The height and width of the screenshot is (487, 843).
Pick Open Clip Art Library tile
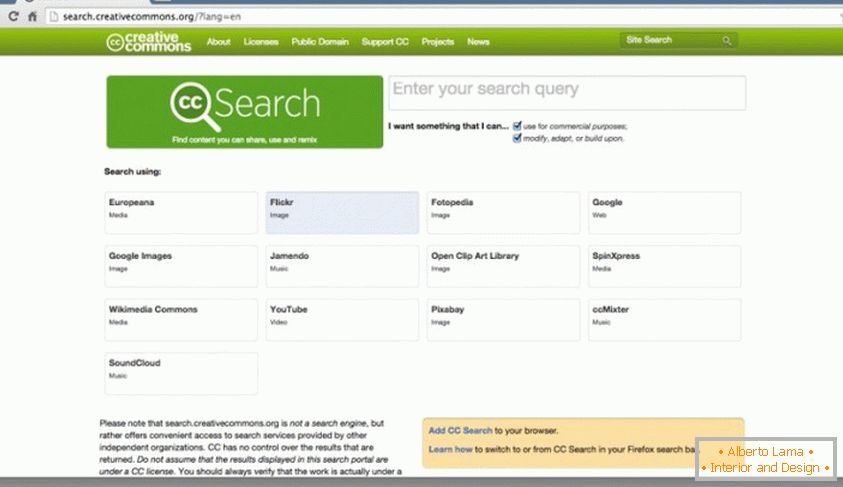(503, 266)
